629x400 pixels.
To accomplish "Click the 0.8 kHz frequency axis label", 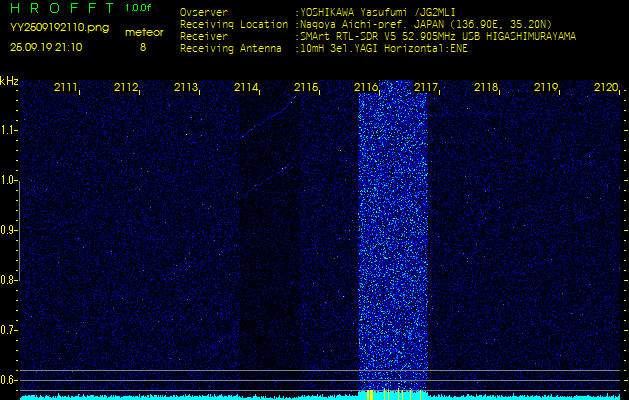I will (x=8, y=280).
